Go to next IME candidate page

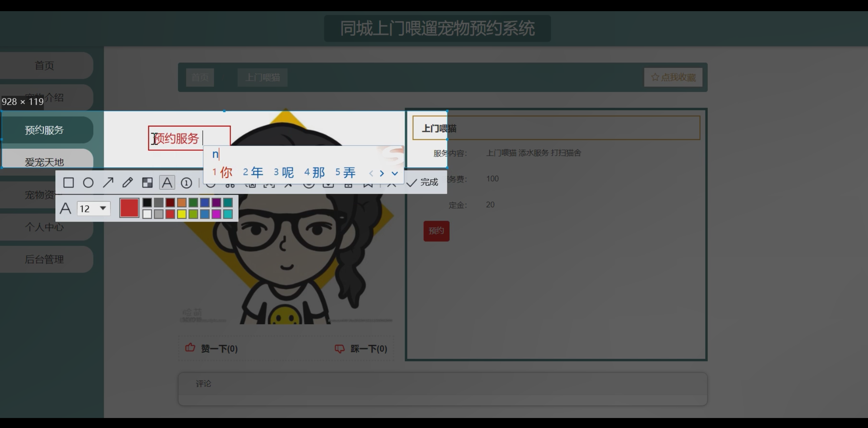click(x=382, y=173)
